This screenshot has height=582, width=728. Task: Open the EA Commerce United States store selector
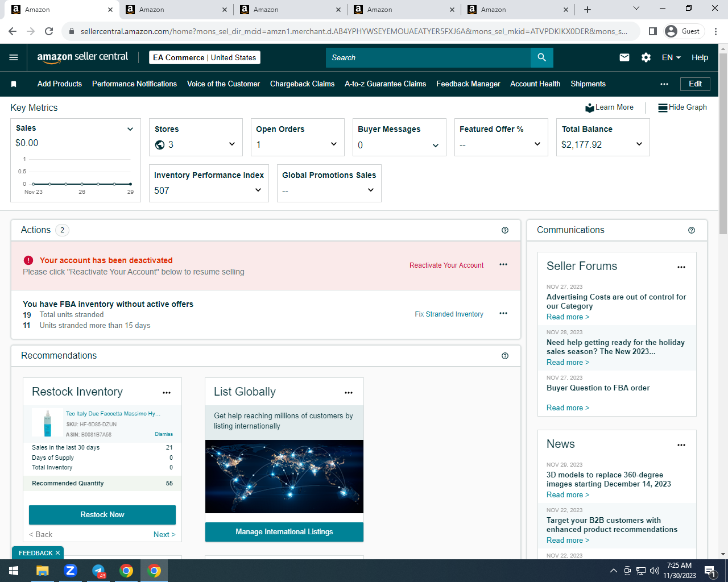[205, 57]
